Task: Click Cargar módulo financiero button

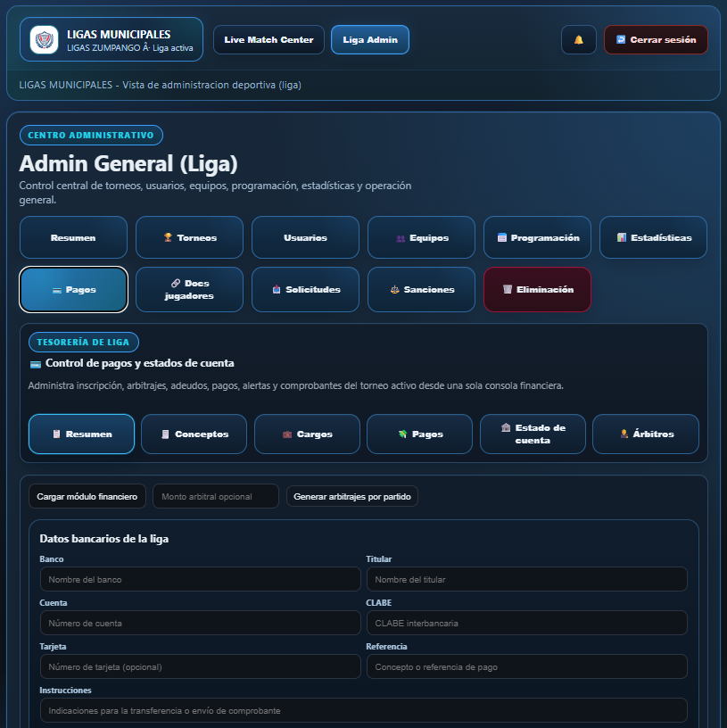Action: click(87, 496)
